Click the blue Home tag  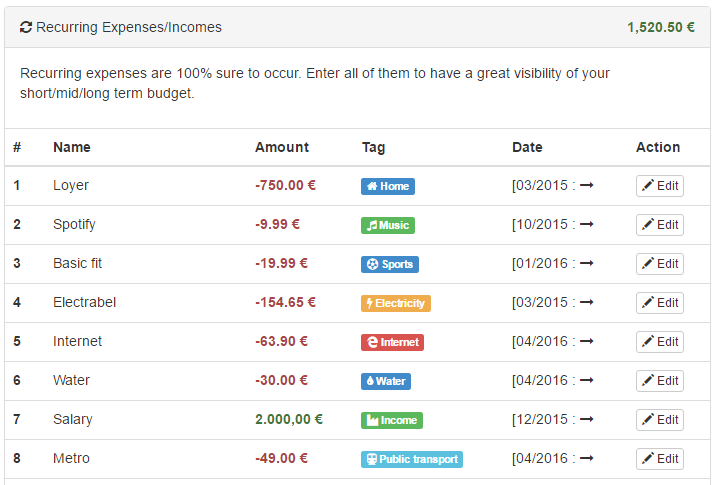click(x=387, y=186)
